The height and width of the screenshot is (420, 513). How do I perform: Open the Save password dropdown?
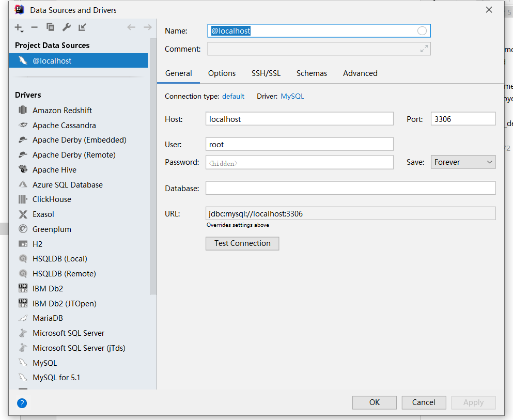pos(463,162)
